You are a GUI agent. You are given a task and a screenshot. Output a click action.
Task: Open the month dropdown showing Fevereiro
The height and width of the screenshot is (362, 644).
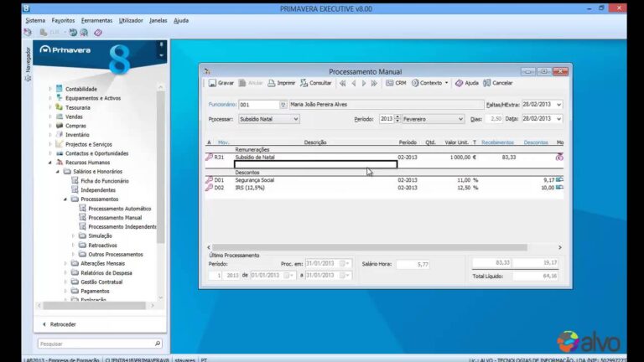[460, 119]
